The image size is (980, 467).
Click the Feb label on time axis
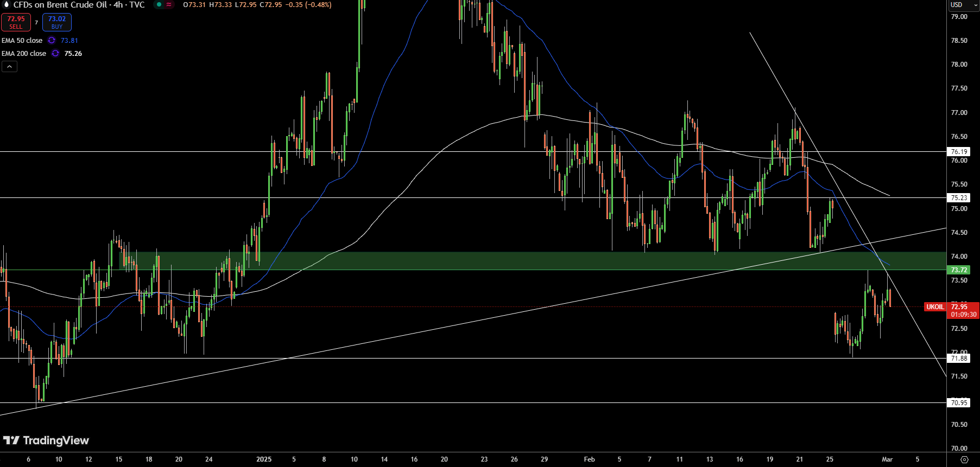pyautogui.click(x=589, y=459)
